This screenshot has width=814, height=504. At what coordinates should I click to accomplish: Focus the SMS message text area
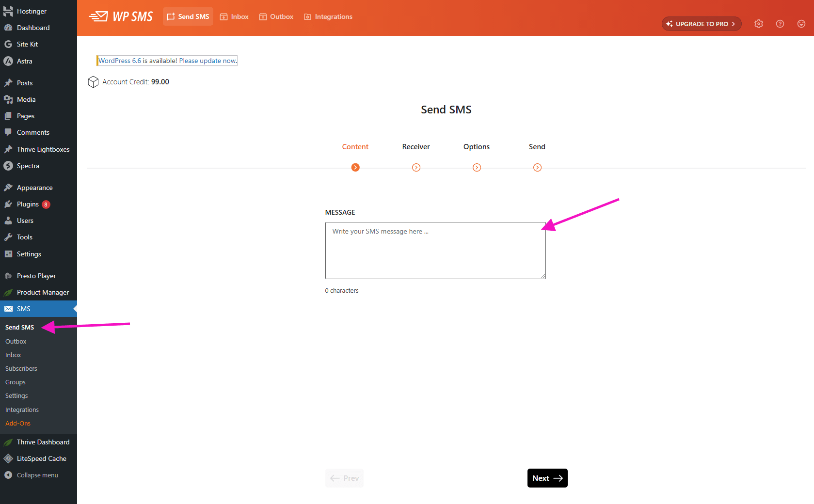[435, 251]
